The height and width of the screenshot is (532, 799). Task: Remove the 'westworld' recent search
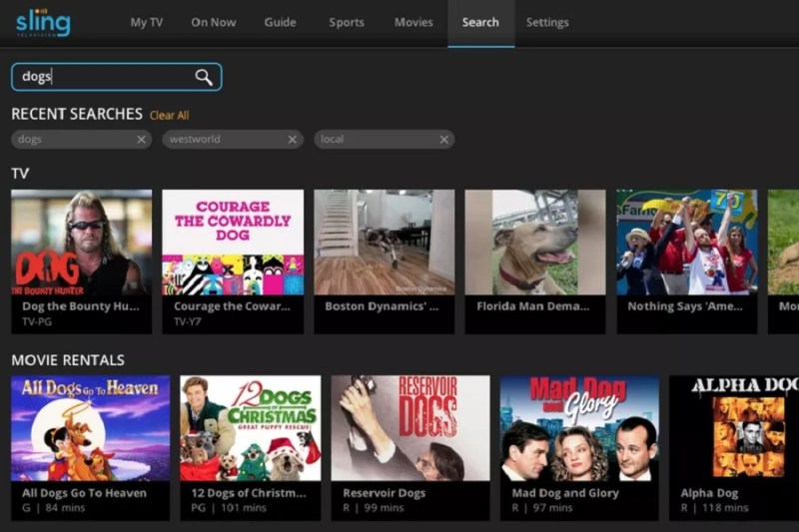(x=292, y=140)
